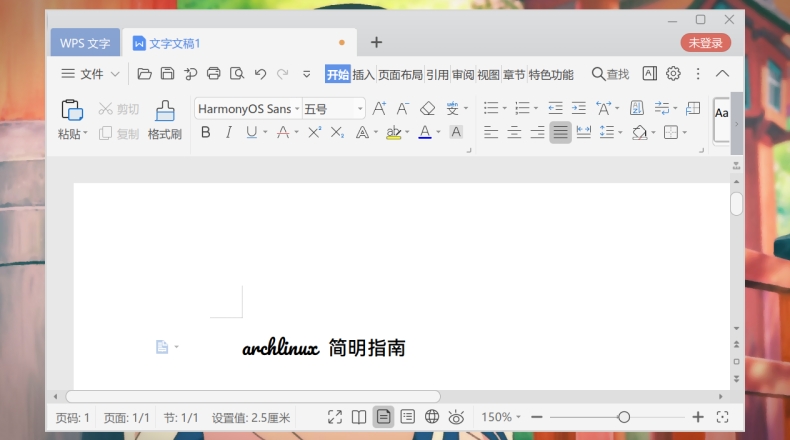Expand bullet list style dropdown

point(504,108)
